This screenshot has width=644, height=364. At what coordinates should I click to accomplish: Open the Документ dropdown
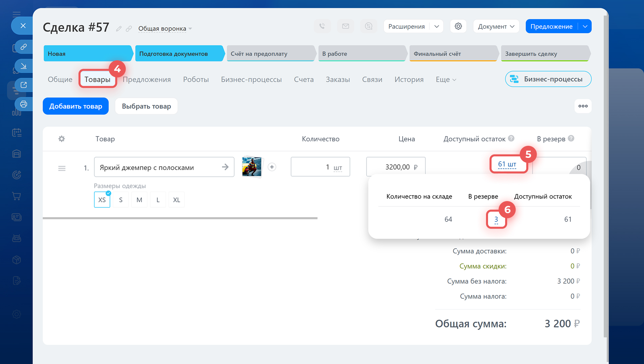(x=496, y=26)
